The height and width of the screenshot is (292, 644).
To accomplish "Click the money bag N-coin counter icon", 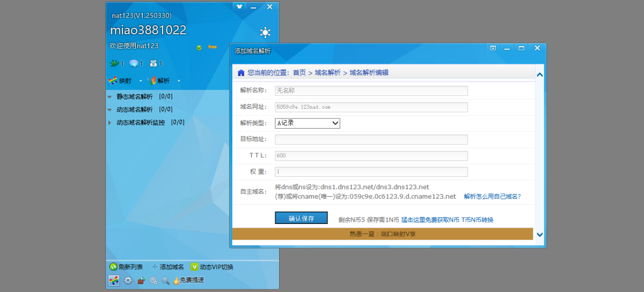I will tap(153, 63).
